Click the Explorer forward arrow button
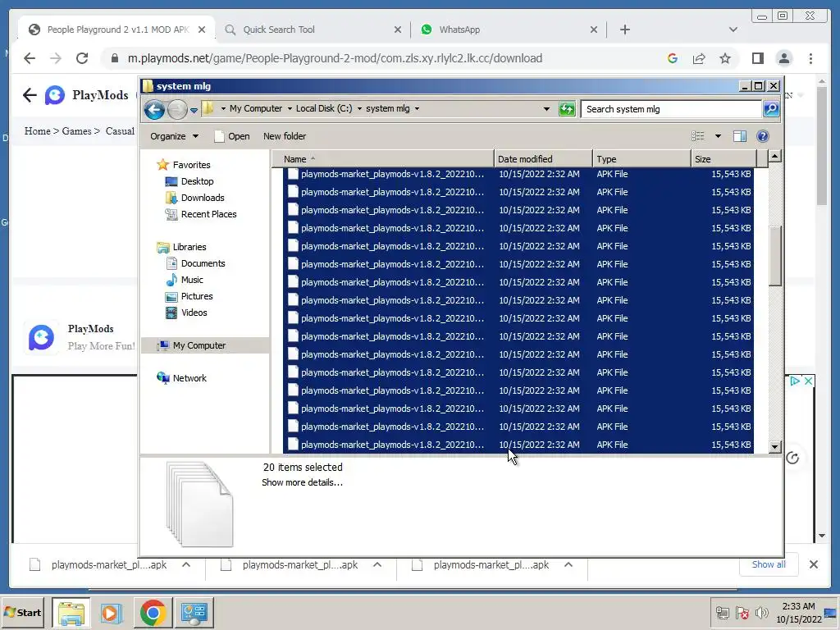 point(177,109)
